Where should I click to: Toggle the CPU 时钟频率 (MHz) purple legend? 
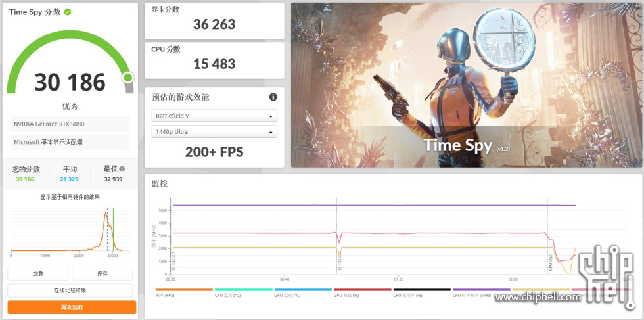pyautogui.click(x=481, y=292)
